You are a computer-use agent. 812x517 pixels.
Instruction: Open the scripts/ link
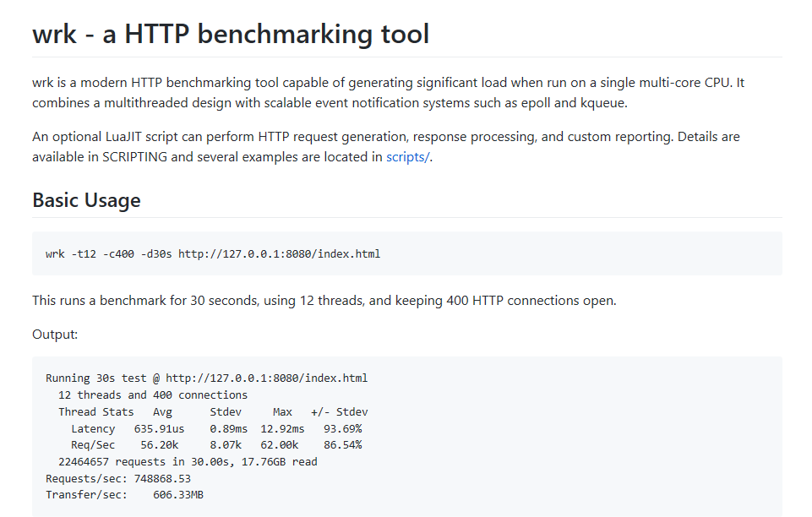point(408,156)
